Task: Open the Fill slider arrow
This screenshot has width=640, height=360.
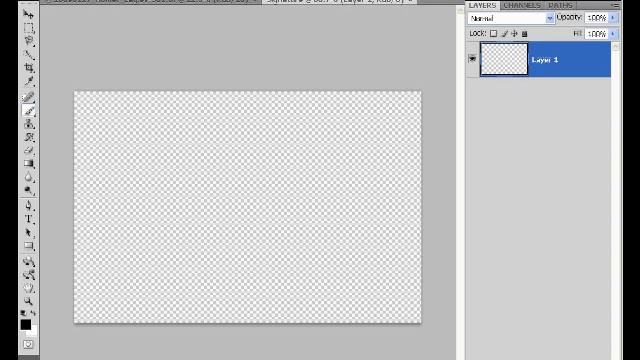Action: point(613,34)
